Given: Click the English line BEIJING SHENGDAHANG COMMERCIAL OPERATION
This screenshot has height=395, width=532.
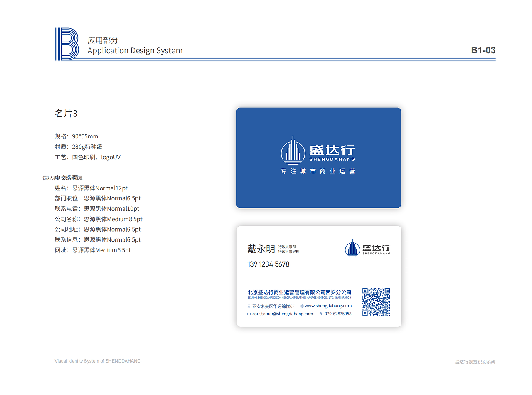Looking at the screenshot, I should point(299,298).
